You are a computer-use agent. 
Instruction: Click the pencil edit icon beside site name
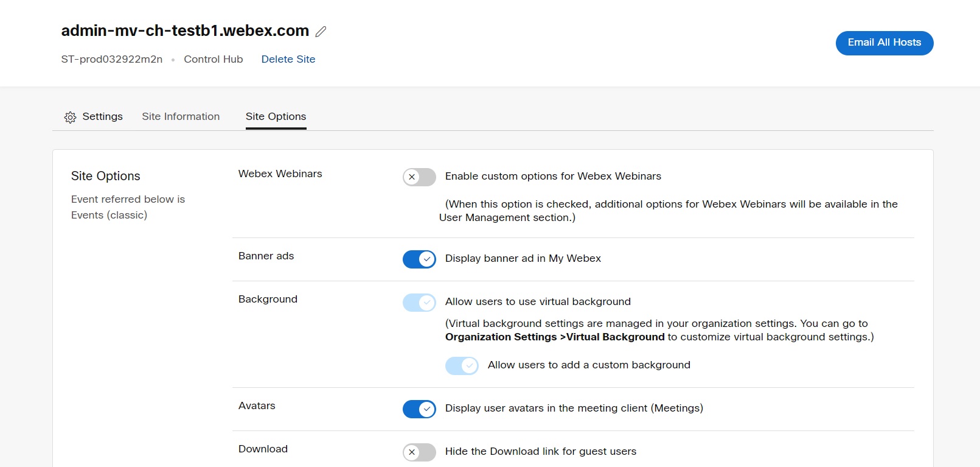(x=321, y=32)
